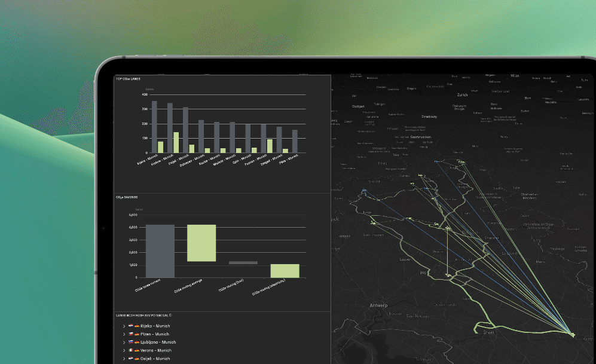Click the tallest green bar in Top CO2e Lanes
The image size is (596, 364).
(x=176, y=142)
